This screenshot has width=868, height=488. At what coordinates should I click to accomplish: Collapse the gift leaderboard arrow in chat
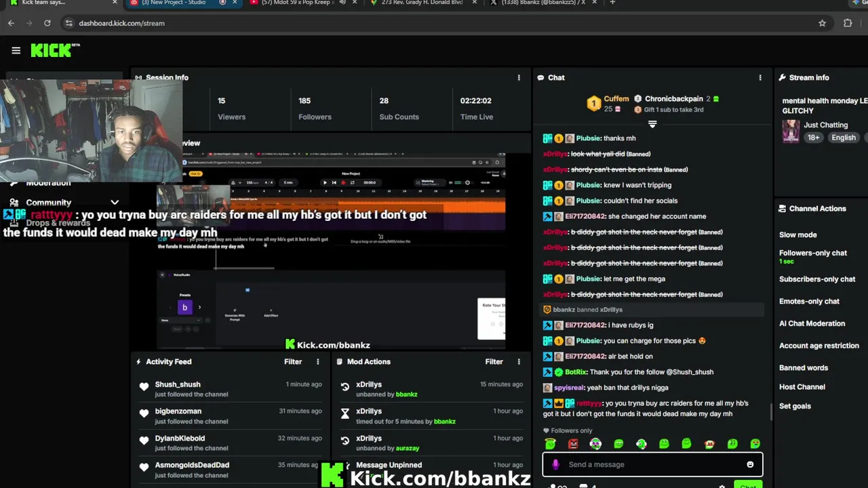tap(652, 125)
